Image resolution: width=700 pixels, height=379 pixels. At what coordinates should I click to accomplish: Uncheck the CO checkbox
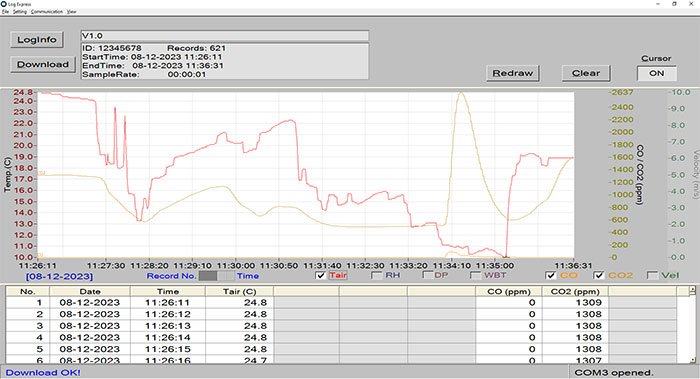[x=550, y=275]
